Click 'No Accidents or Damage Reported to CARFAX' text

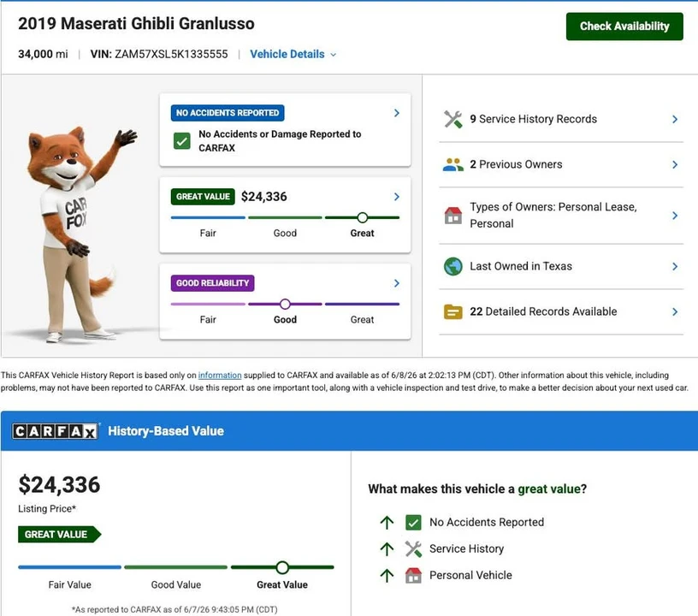[x=280, y=141]
